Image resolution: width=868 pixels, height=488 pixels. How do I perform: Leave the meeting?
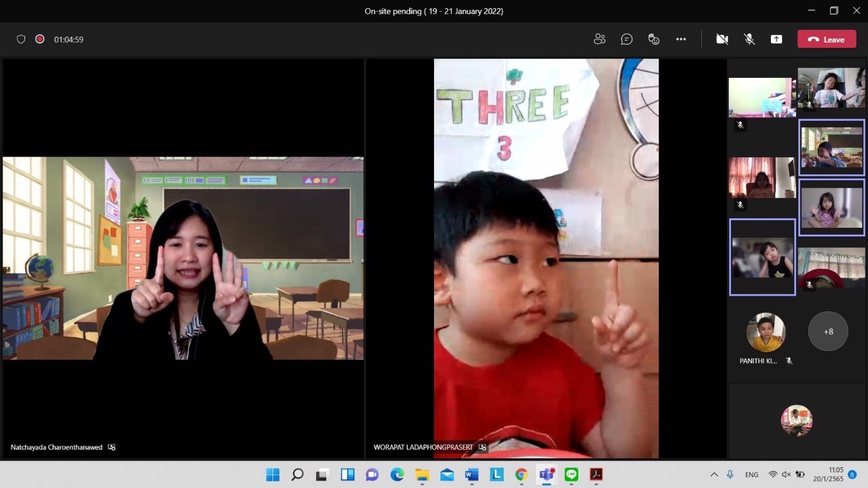[827, 39]
